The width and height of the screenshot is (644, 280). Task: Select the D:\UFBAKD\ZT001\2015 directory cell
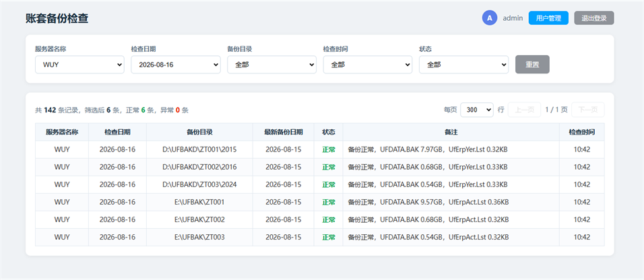click(199, 149)
